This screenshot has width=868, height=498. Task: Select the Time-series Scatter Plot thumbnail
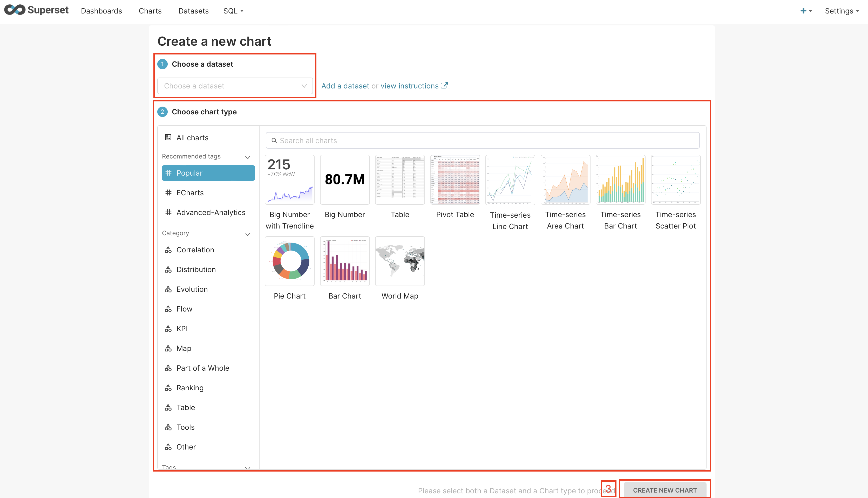(x=676, y=180)
